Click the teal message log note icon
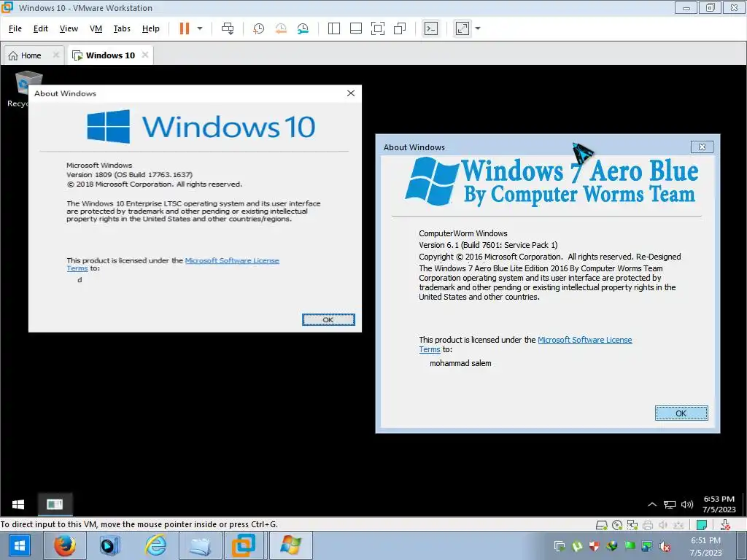This screenshot has width=747, height=560. tap(701, 525)
